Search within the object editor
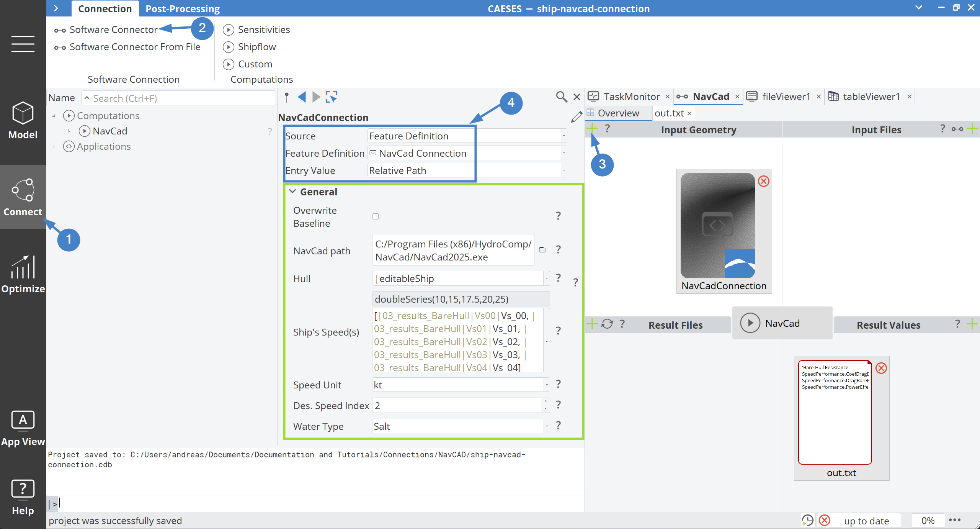This screenshot has width=980, height=529. coord(562,97)
